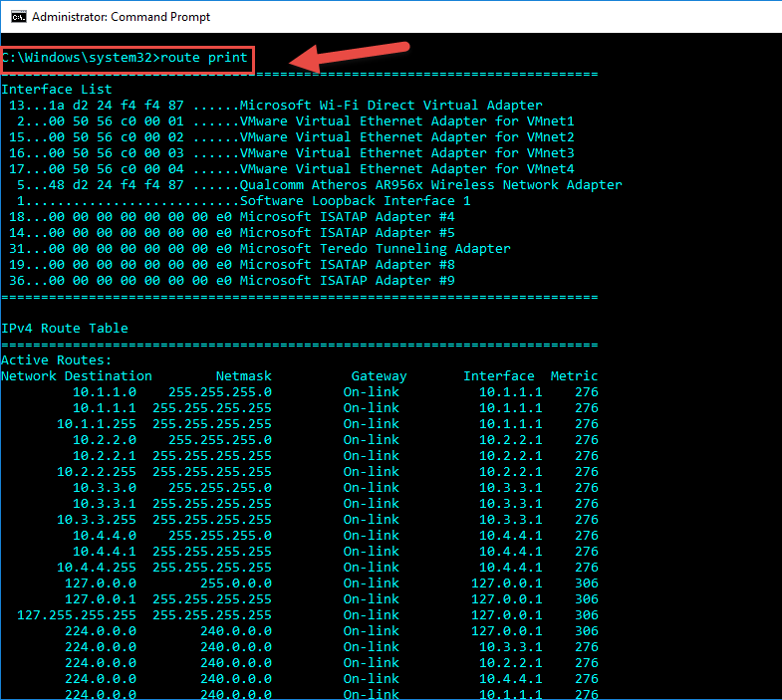Click the 'Interface List' heading
The height and width of the screenshot is (700, 782).
[57, 90]
